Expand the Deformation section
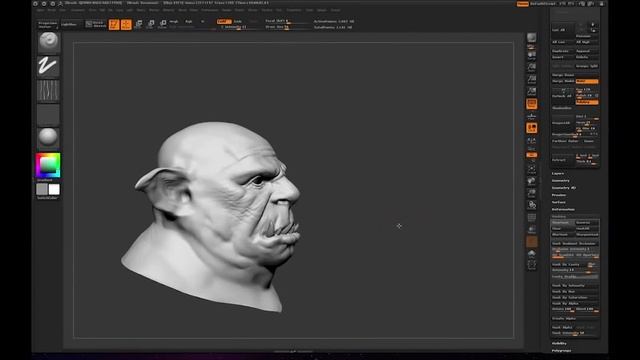 (563, 209)
